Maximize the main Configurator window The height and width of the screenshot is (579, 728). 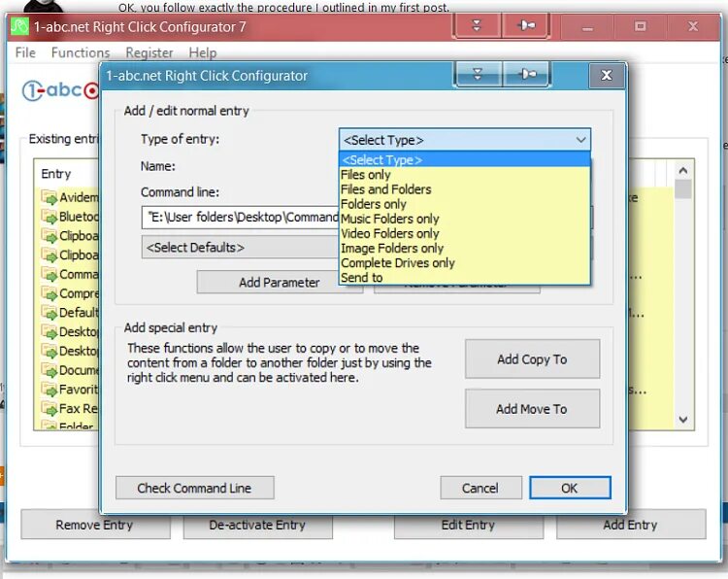click(641, 27)
